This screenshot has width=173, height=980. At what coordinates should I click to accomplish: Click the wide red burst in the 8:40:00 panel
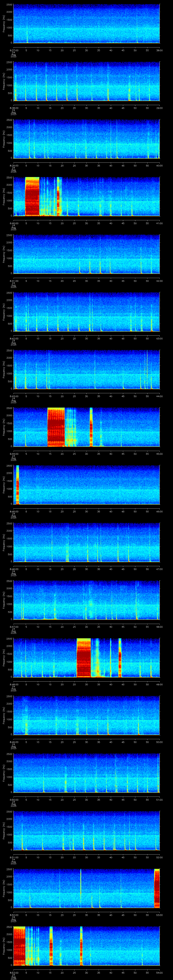point(32,196)
